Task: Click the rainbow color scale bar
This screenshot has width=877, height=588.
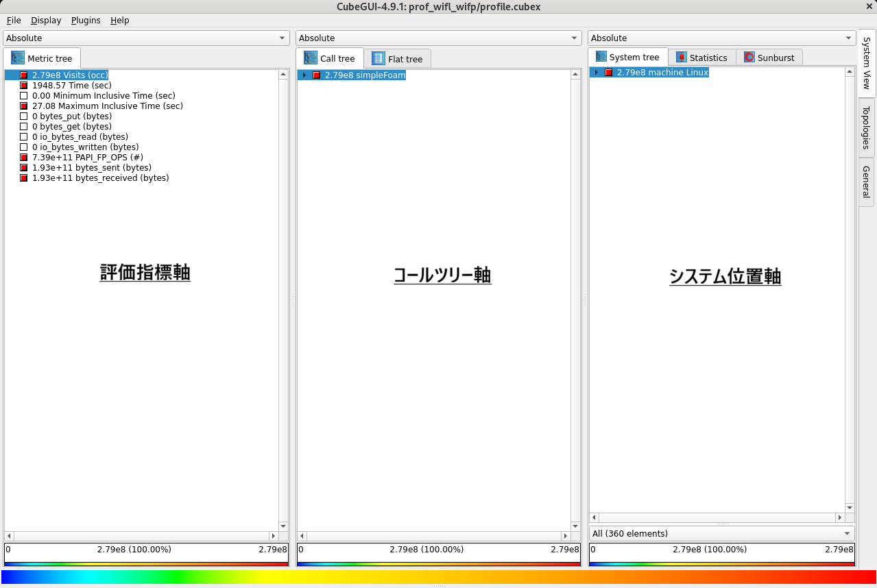Action: (438, 577)
